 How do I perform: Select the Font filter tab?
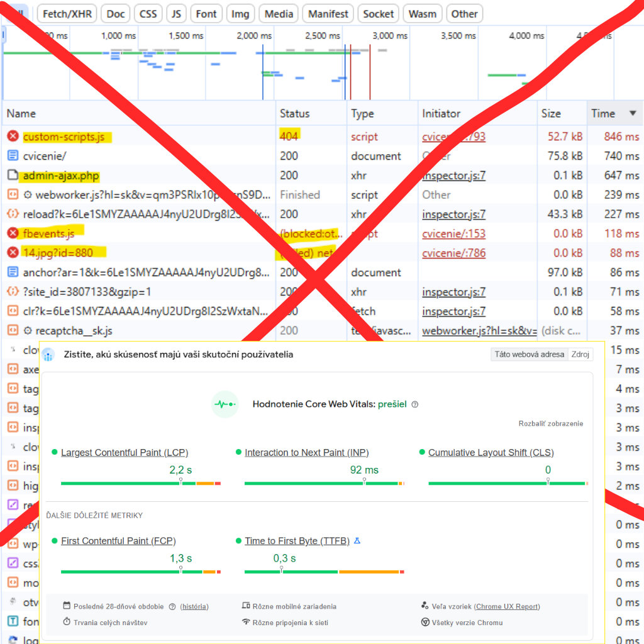tap(206, 14)
